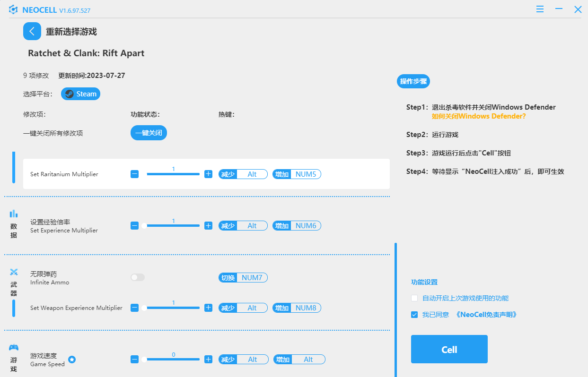The image size is (588, 377).
Task: Click the Set Raritanium Multiplier slider track
Action: coord(173,174)
